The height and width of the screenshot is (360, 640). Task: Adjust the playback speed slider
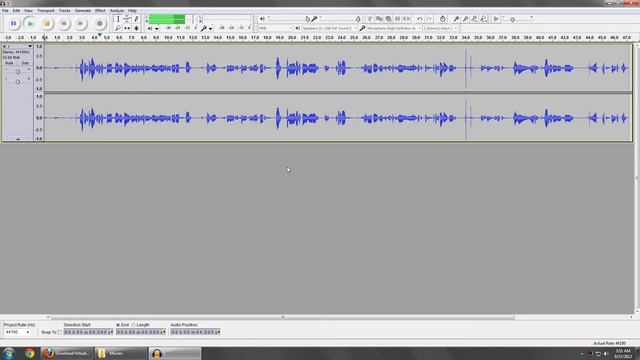(x=513, y=19)
